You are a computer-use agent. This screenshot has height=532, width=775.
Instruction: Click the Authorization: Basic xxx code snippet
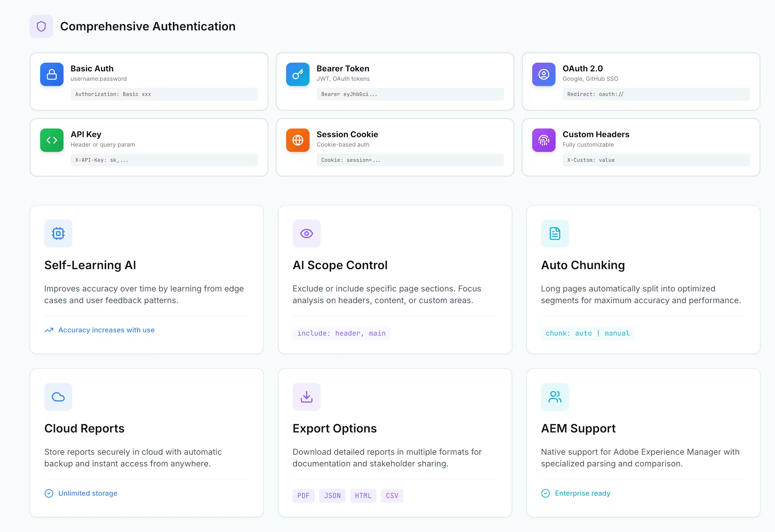113,94
